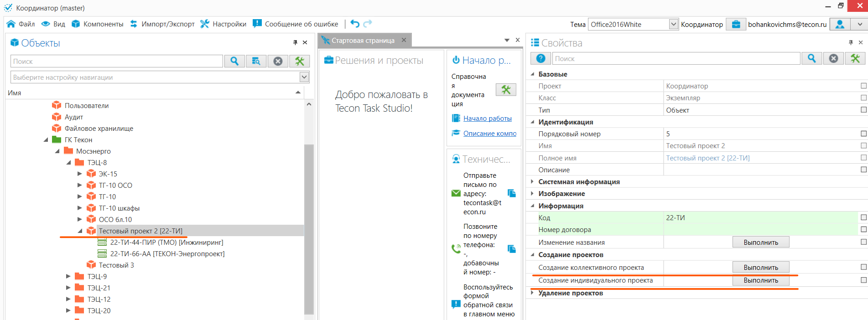Click Выполнить for Создание индивидуального проекта
Image resolution: width=868 pixels, height=320 pixels.
coord(760,280)
